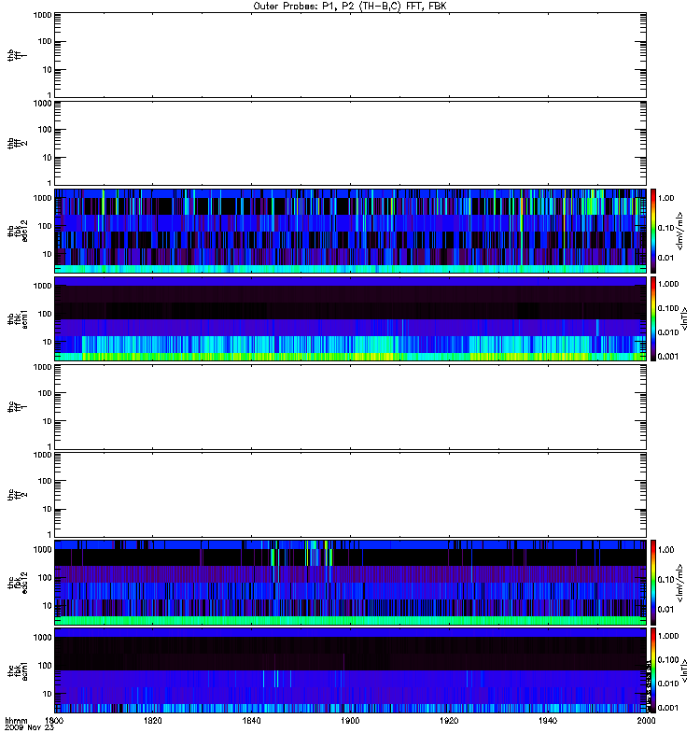
Task: Click the '2000' time axis label
Action: [646, 720]
